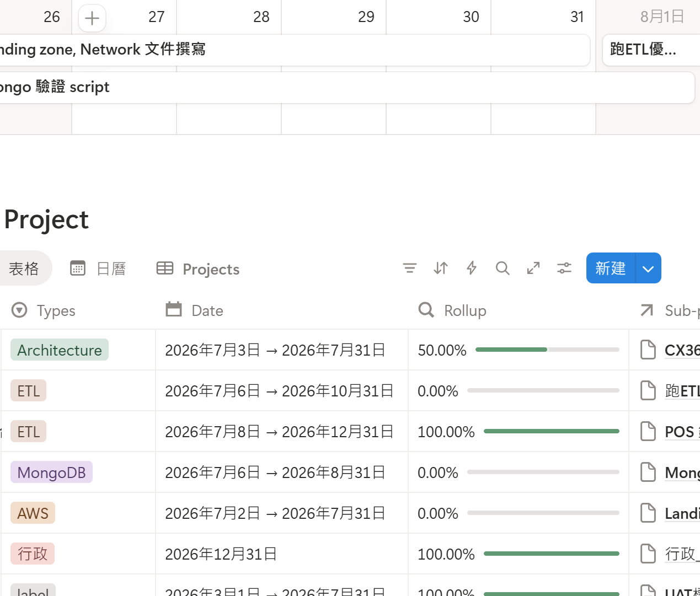Open the Mong sub-project link
Viewport: 700px width, 596px height.
coord(682,472)
